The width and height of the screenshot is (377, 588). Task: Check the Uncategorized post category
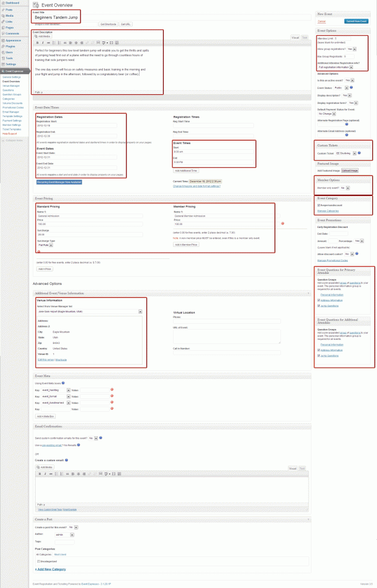coord(39,562)
